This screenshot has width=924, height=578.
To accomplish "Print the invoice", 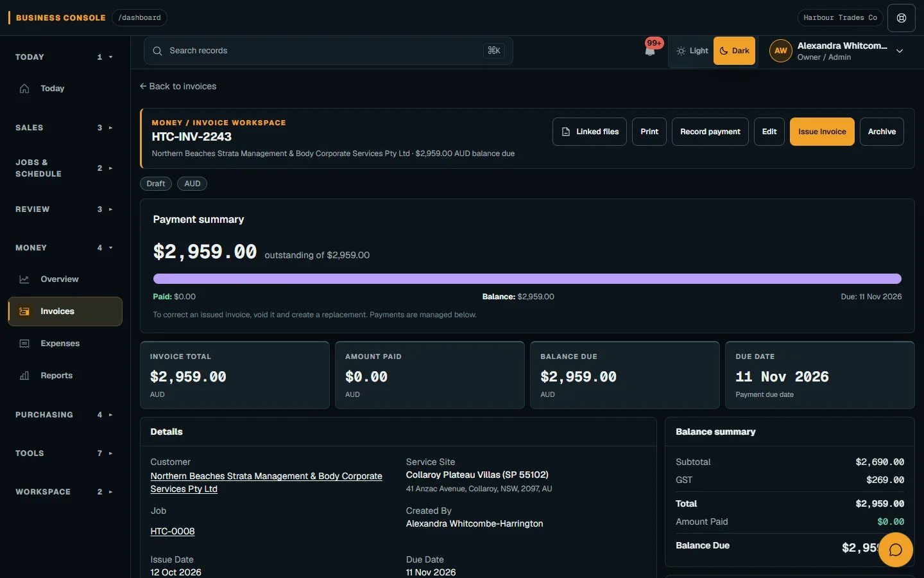I will [649, 132].
